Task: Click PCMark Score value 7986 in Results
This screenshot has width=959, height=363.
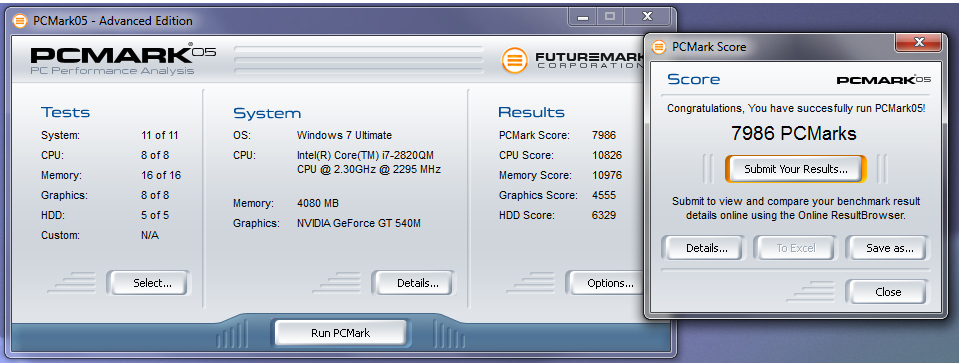Action: (x=604, y=136)
